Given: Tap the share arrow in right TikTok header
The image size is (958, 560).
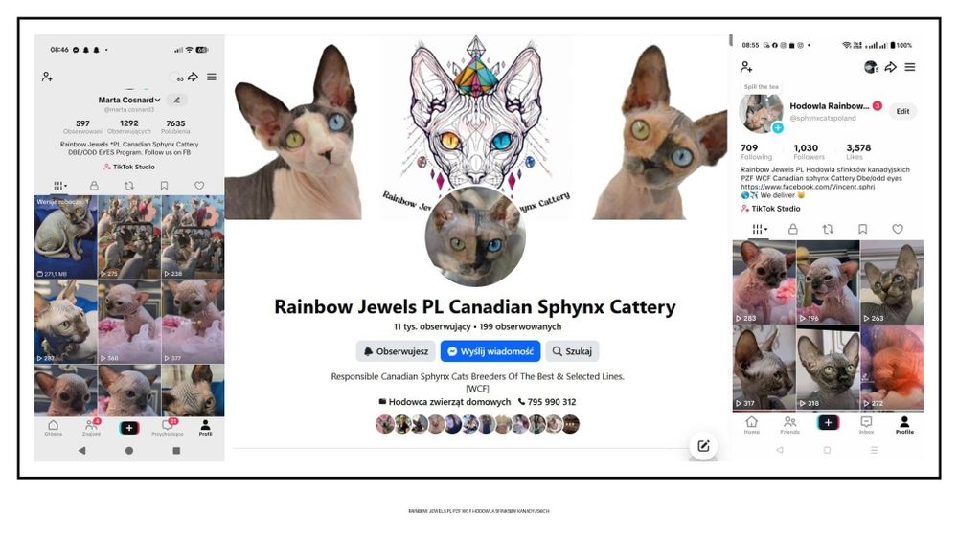Looking at the screenshot, I should click(x=891, y=67).
